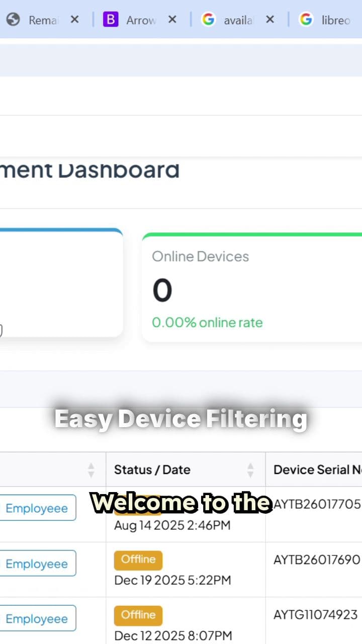The width and height of the screenshot is (362, 644).
Task: Click the sort arrows on the first table column
Action: (x=91, y=469)
